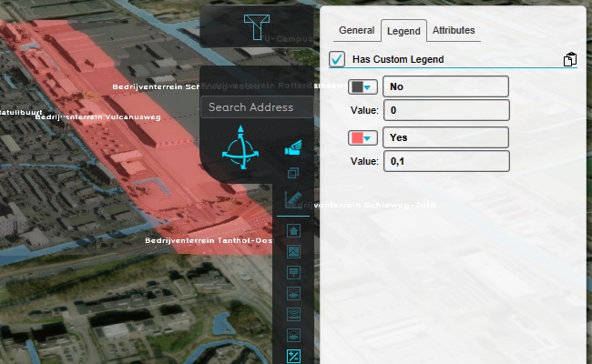Open the Attributes tab
The width and height of the screenshot is (592, 364).
pyautogui.click(x=454, y=30)
